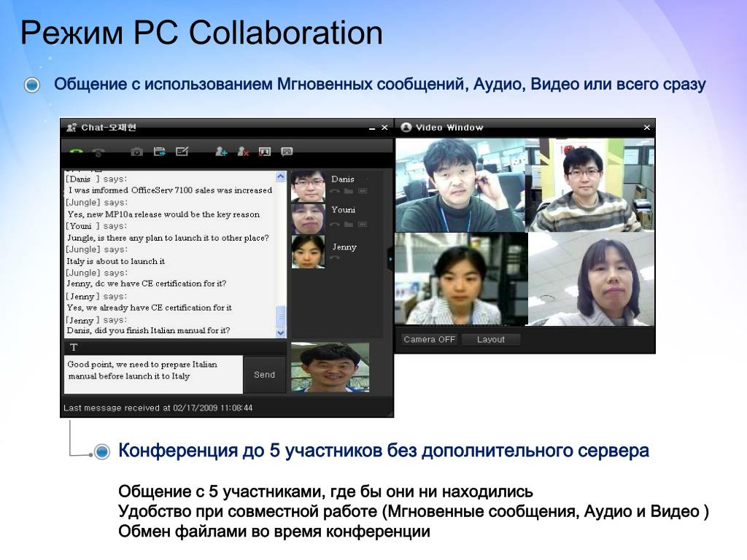Click the chat scrollbar down arrow
This screenshot has width=747, height=560.
(281, 332)
